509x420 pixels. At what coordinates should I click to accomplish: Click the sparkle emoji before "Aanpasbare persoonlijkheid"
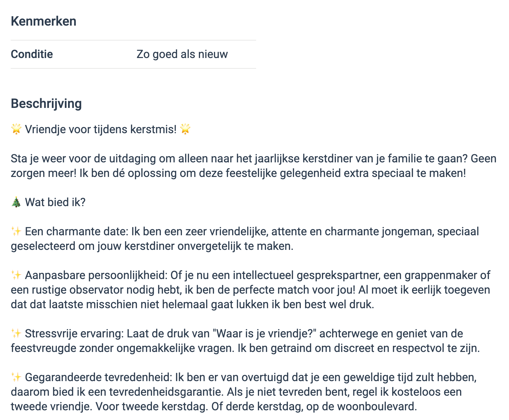click(x=16, y=275)
